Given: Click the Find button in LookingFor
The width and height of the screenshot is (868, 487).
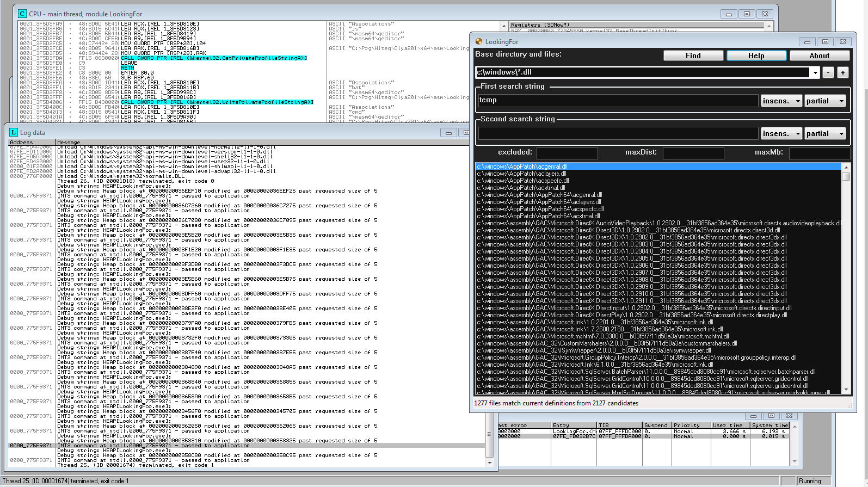Looking at the screenshot, I should 693,56.
